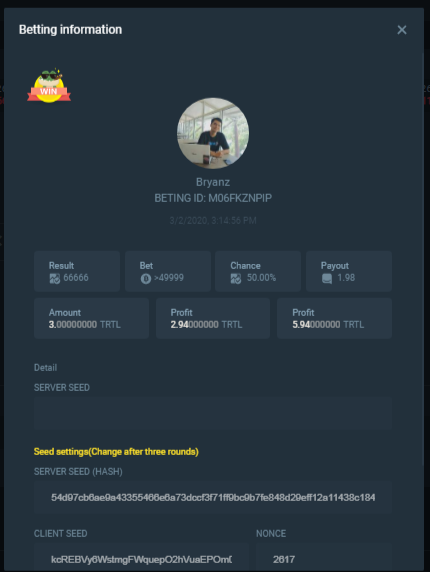Click the dice icon beside Result 66666
This screenshot has height=572, width=430.
pos(55,279)
